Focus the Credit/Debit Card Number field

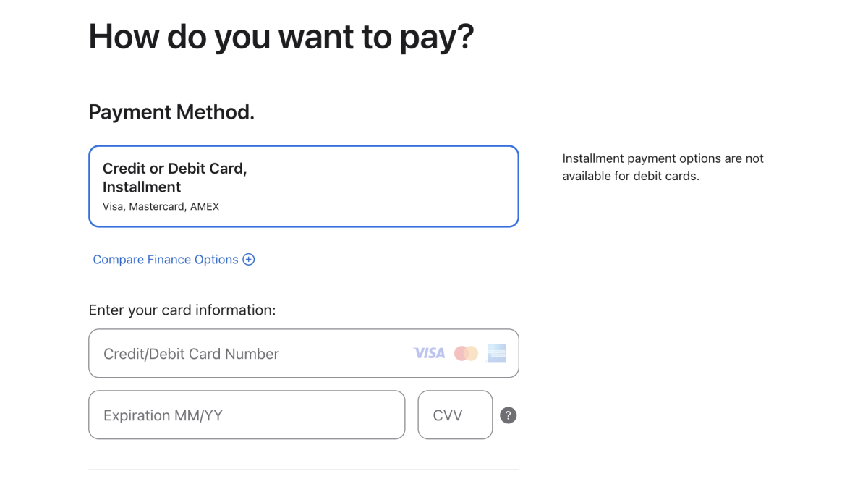click(253, 354)
